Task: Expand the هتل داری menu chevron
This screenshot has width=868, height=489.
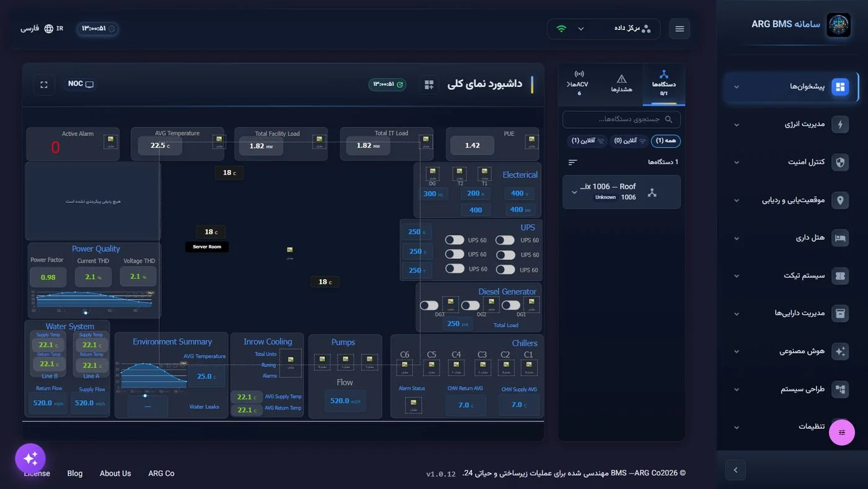Action: coord(737,238)
